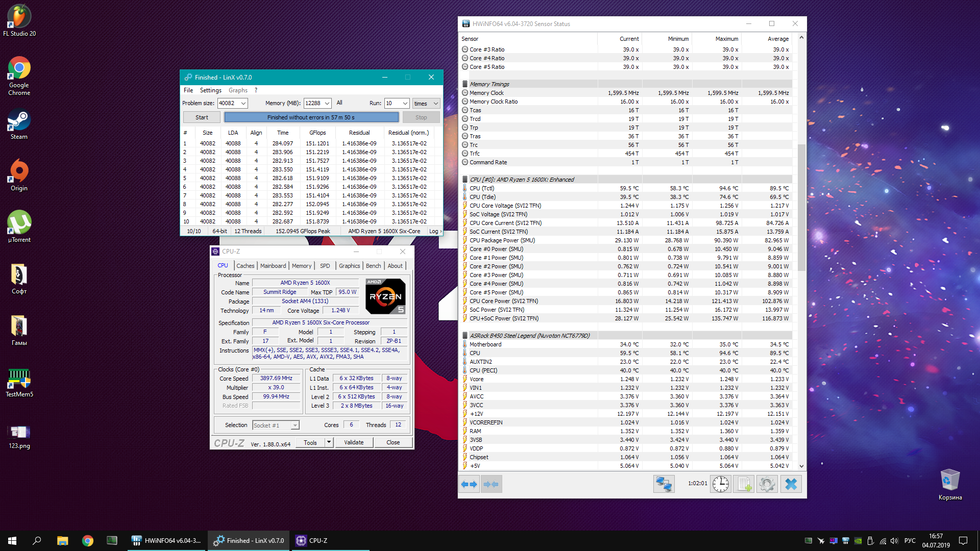
Task: Click the blue X close-sensors icon
Action: pos(791,484)
